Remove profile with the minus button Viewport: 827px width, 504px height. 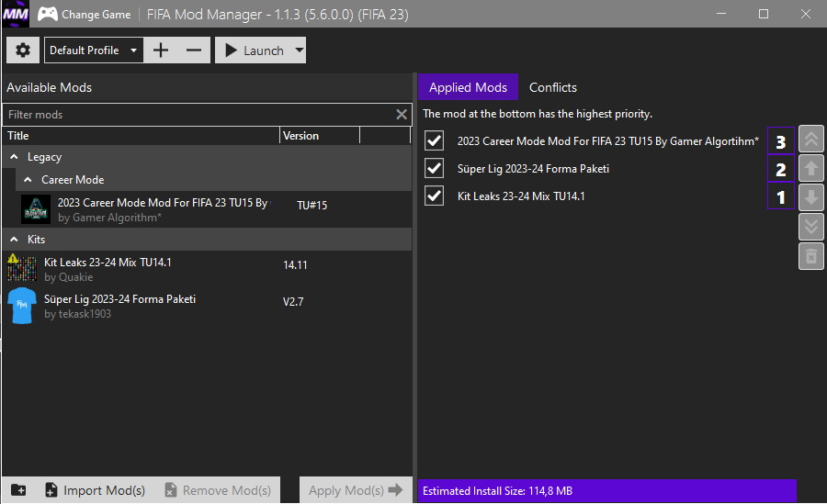click(x=194, y=50)
